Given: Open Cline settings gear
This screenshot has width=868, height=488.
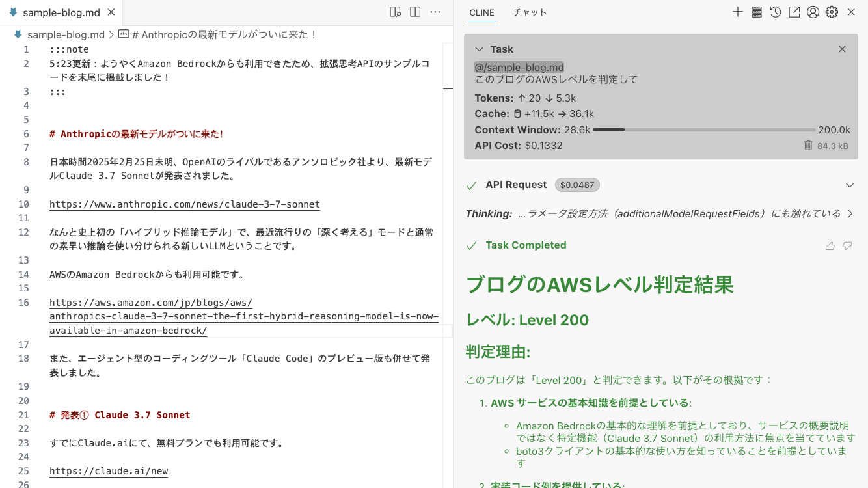Looking at the screenshot, I should click(x=832, y=12).
